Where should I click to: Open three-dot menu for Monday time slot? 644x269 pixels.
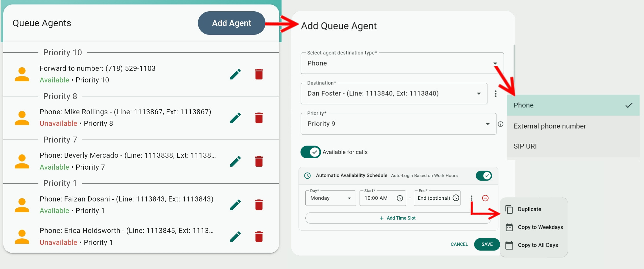point(472,198)
